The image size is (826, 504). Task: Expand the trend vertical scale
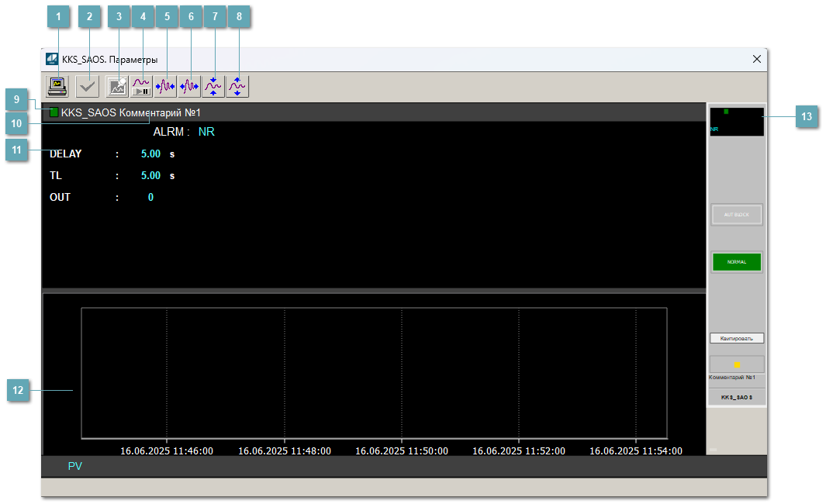pyautogui.click(x=237, y=86)
